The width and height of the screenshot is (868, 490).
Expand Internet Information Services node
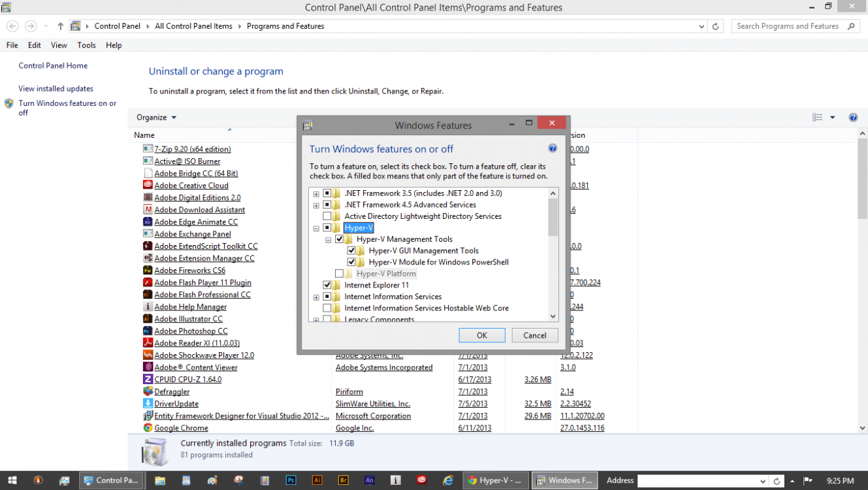316,297
